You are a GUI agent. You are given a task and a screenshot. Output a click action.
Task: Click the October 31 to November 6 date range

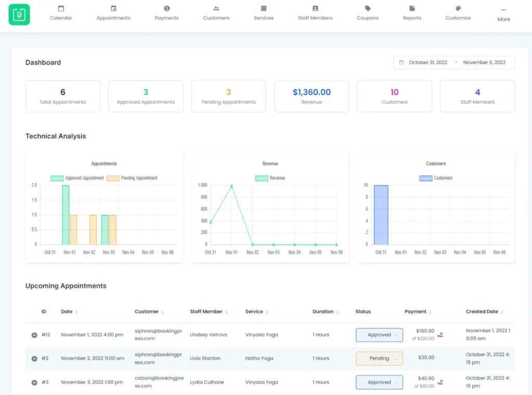[454, 62]
